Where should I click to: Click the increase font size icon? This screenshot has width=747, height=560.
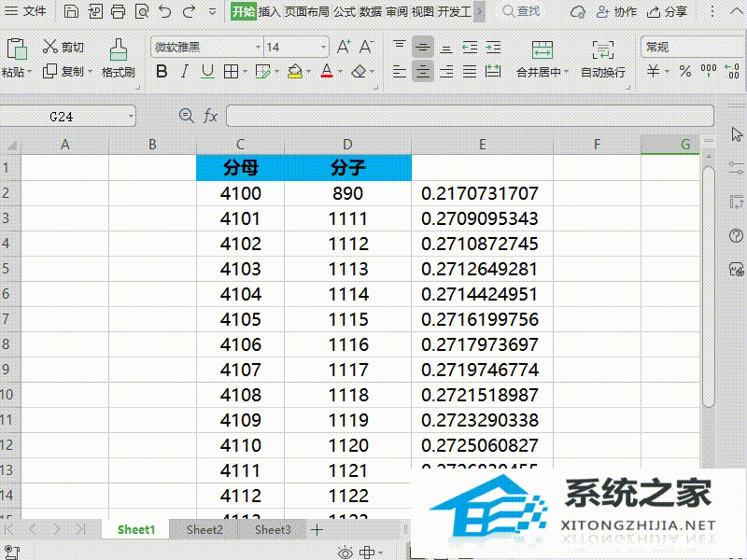[x=343, y=47]
